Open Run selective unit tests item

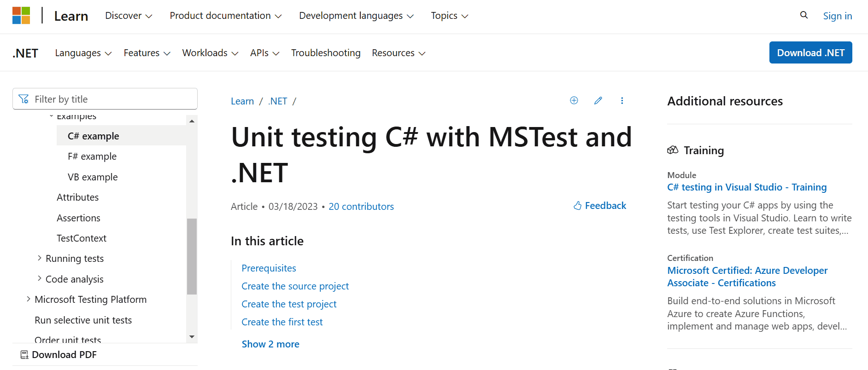point(83,320)
